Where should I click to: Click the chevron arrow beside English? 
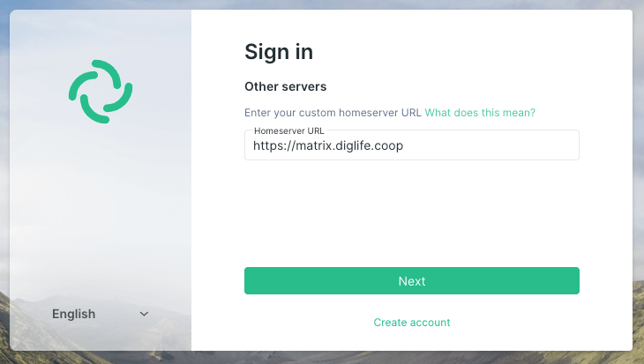145,314
